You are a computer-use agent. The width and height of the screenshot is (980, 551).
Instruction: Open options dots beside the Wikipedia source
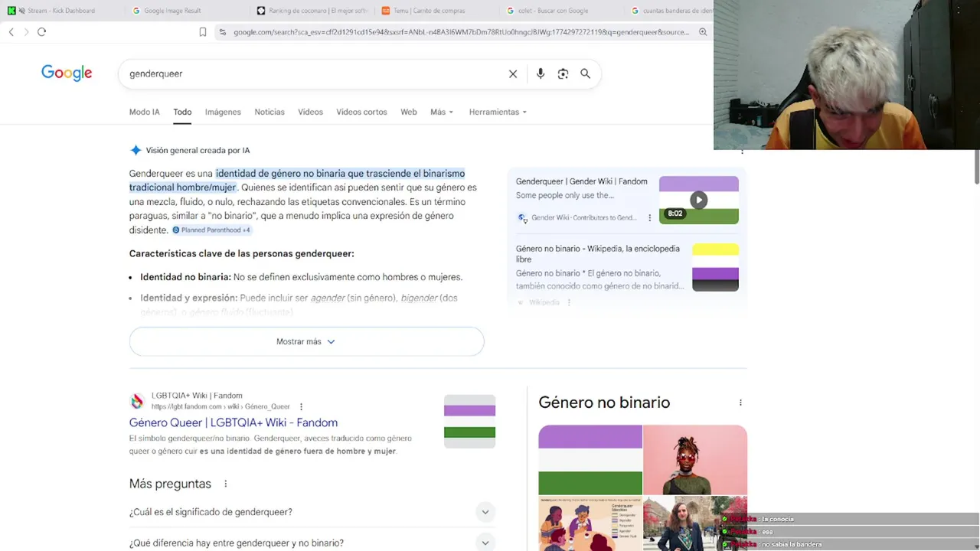click(x=569, y=302)
